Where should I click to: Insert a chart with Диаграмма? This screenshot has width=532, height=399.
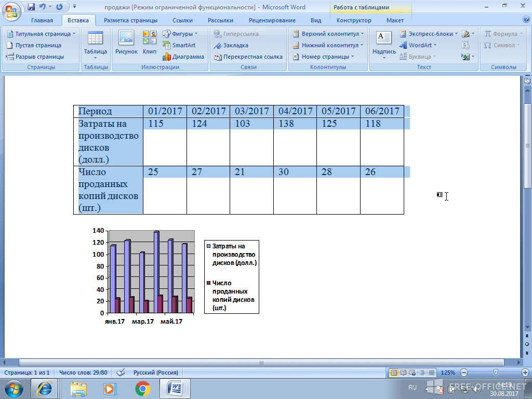[183, 57]
